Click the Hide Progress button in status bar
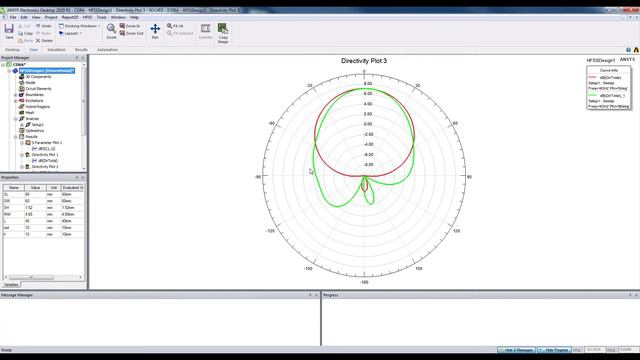The image size is (640, 360). pos(554,350)
